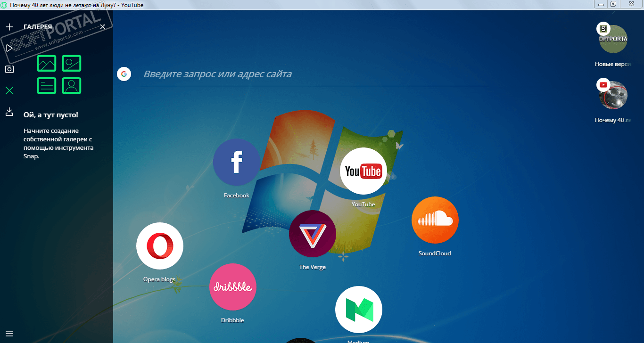Screen dimensions: 644x343
Task: Open the Opera blogs bubble
Action: [160, 246]
